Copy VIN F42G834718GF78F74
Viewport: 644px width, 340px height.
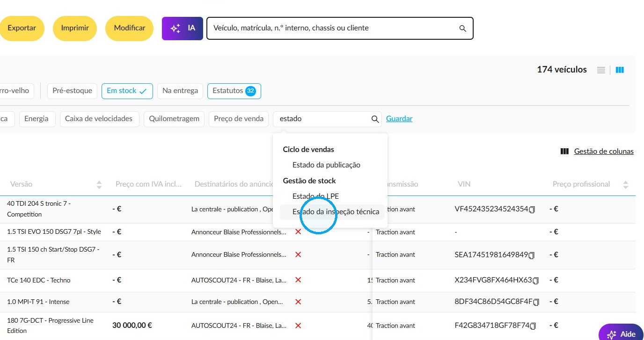tap(532, 326)
